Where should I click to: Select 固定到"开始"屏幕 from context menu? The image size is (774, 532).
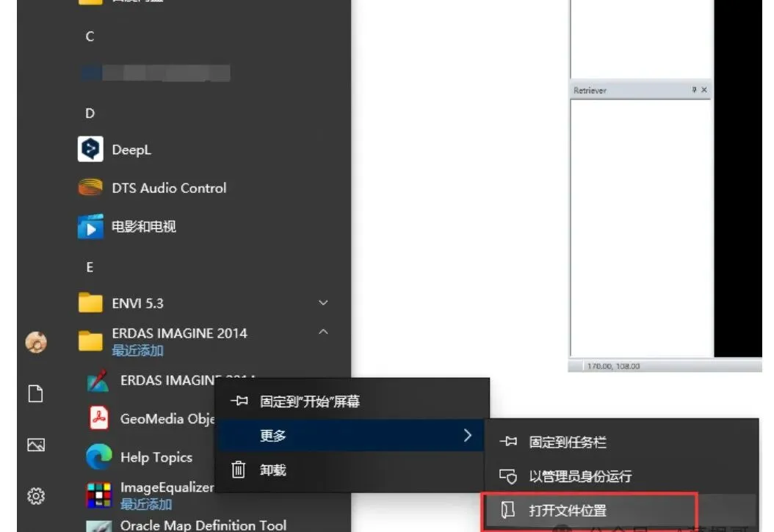(352, 401)
